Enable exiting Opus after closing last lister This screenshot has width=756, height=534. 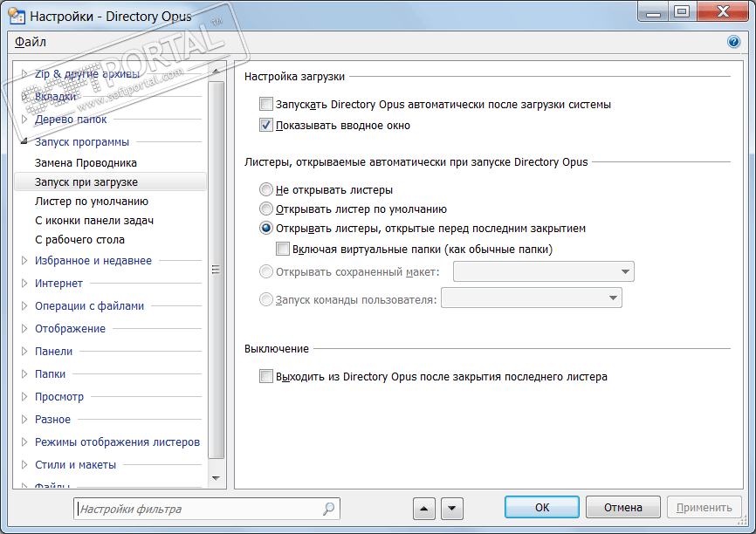[265, 376]
